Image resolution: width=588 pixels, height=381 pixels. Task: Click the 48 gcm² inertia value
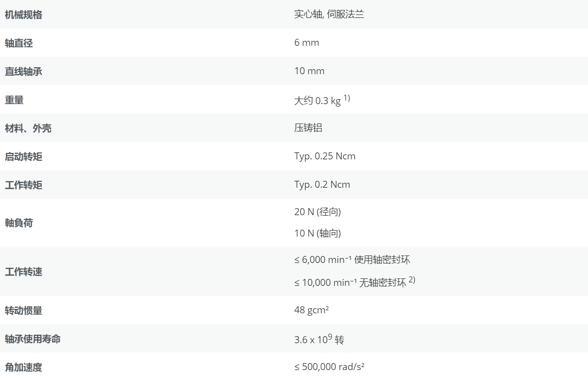pos(311,311)
